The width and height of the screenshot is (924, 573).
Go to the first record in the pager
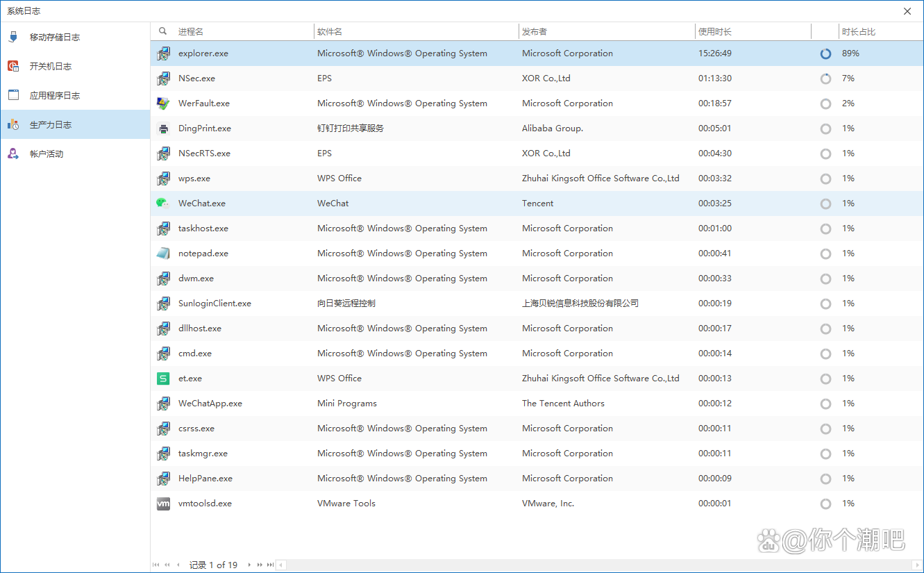[x=156, y=565]
